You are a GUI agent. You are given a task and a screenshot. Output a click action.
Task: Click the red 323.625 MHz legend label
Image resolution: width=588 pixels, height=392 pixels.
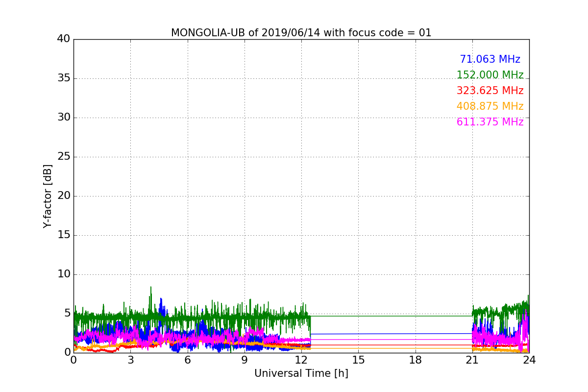(490, 91)
